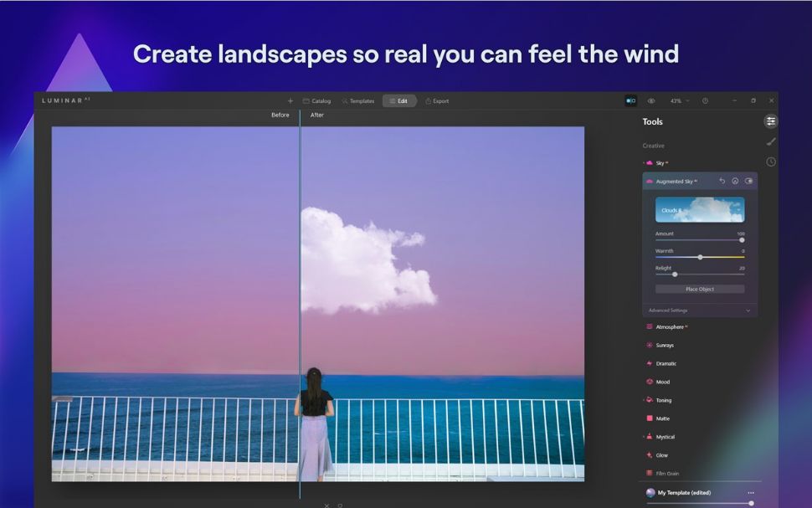This screenshot has width=812, height=508.
Task: Open the Clouds 8 object selector
Action: tap(699, 210)
